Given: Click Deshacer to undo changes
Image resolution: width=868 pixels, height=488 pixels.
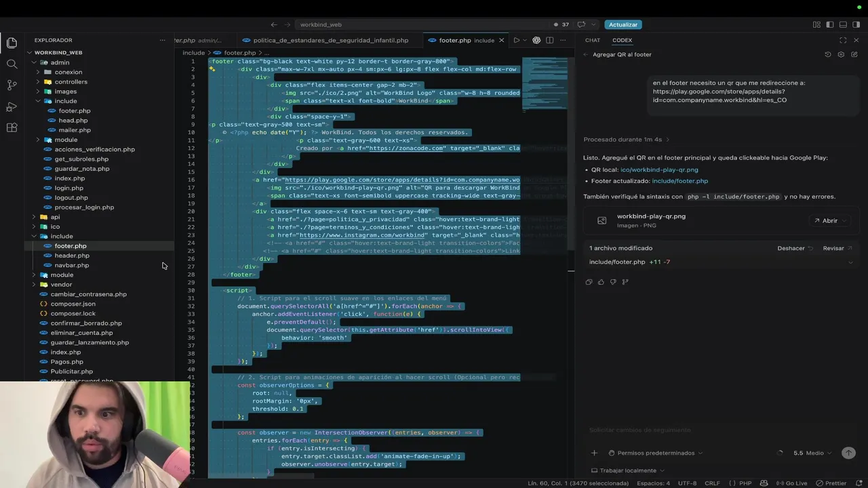Looking at the screenshot, I should click(795, 248).
